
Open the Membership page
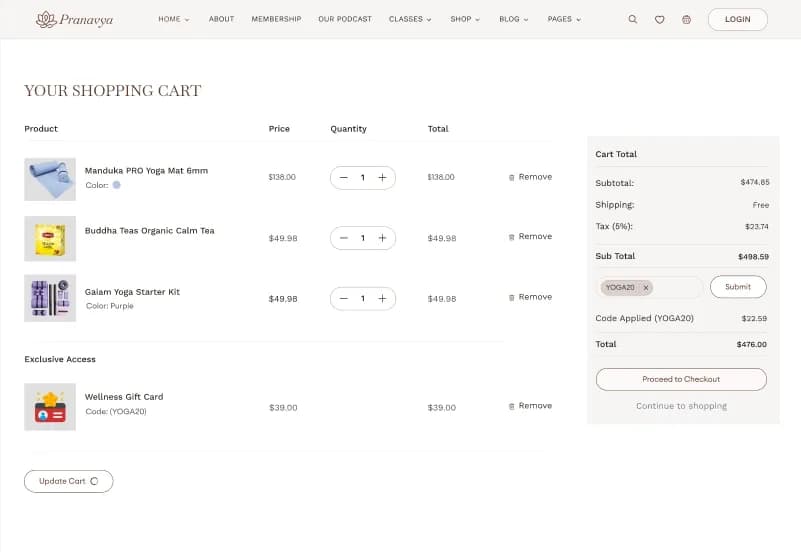click(276, 19)
